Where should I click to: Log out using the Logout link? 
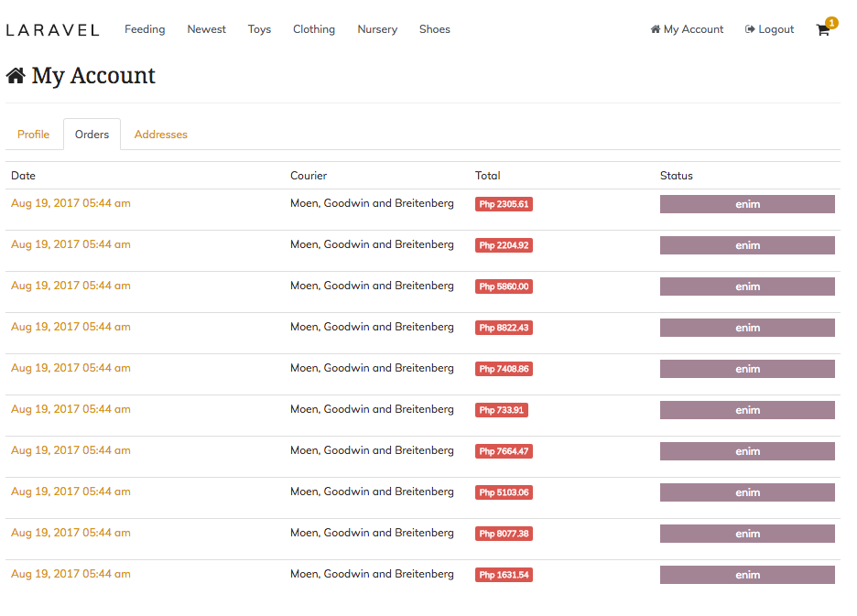click(769, 29)
